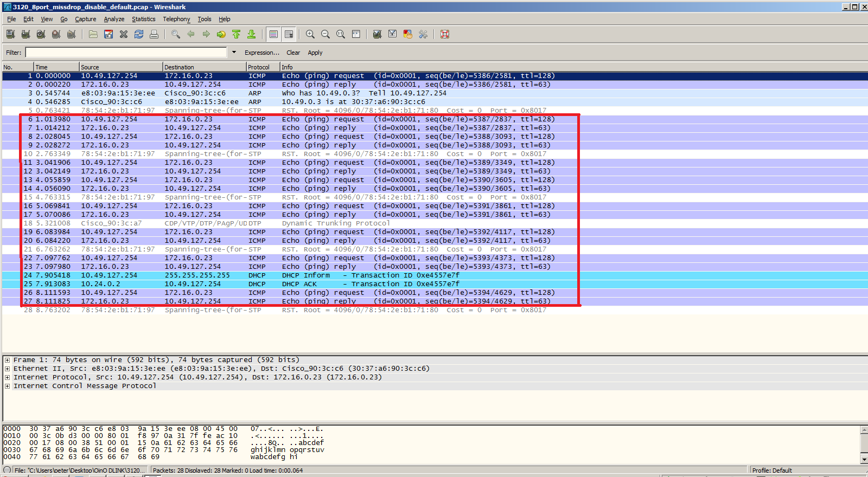Expand Internet Control Message Protocol node
This screenshot has width=868, height=477.
(7, 386)
